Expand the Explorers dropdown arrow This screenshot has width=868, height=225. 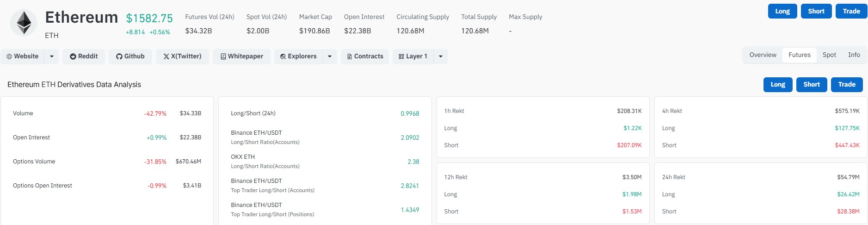click(x=330, y=56)
